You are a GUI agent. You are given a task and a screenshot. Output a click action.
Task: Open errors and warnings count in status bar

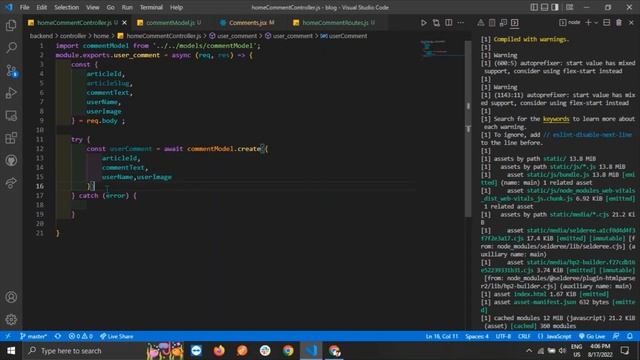tap(81, 336)
